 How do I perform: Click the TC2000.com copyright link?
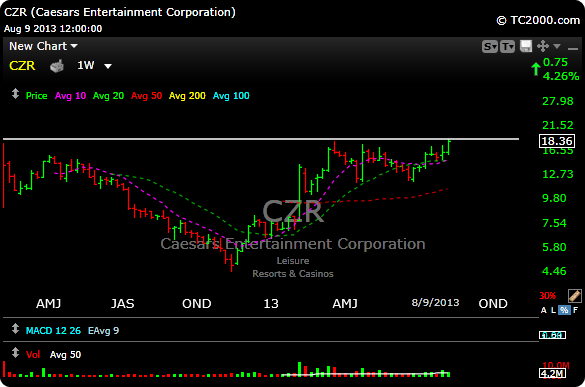(x=538, y=20)
